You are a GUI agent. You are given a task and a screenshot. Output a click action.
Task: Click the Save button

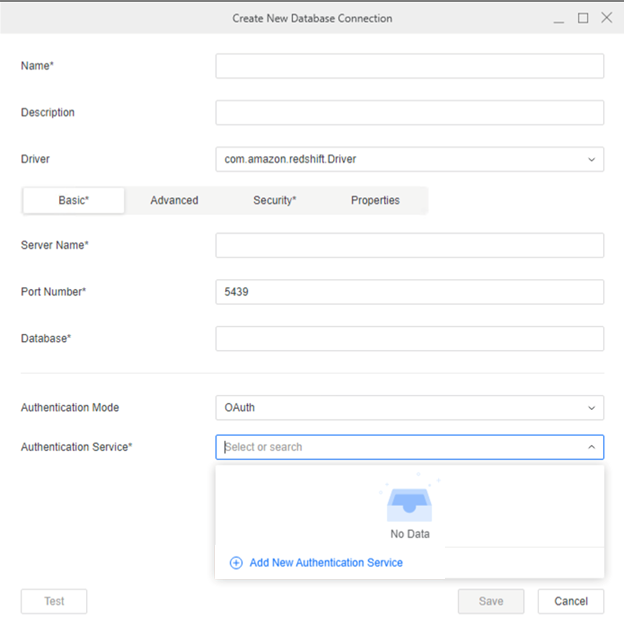click(490, 601)
